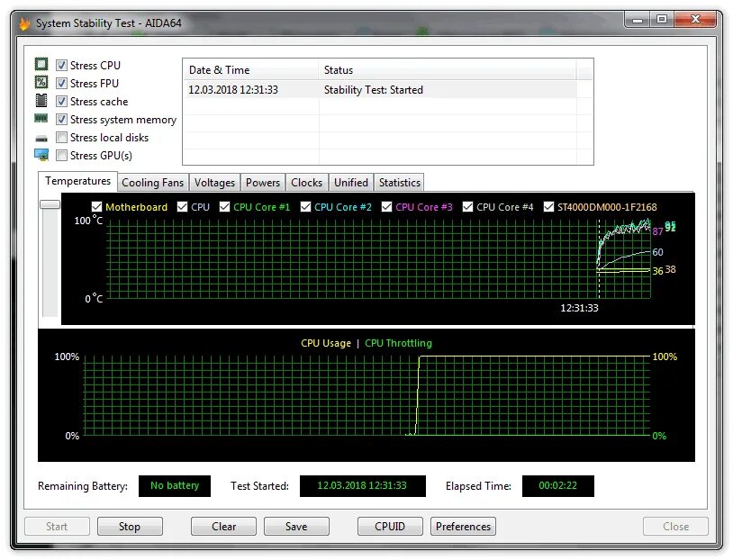Click the monitor icon beside Stress GPU(s)
The width and height of the screenshot is (733, 560).
pyautogui.click(x=41, y=155)
